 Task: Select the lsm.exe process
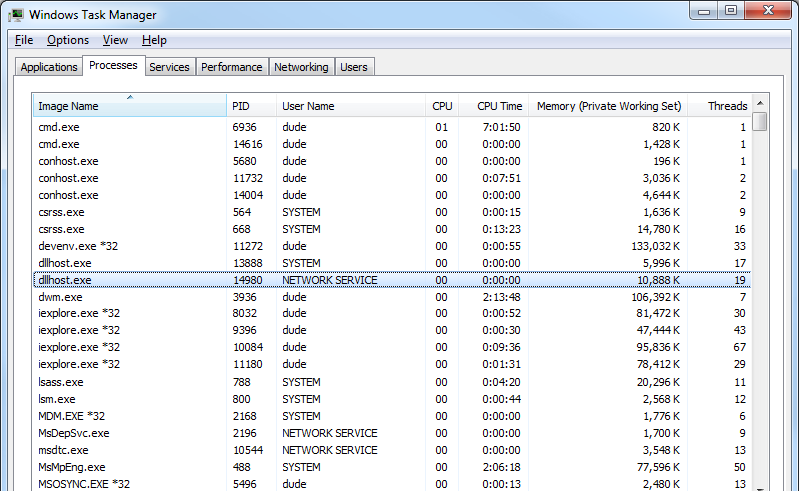click(392, 399)
